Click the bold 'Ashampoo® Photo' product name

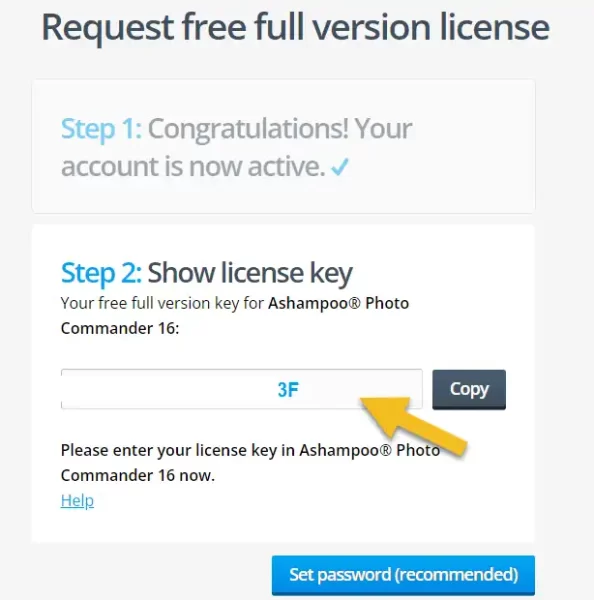pos(338,303)
